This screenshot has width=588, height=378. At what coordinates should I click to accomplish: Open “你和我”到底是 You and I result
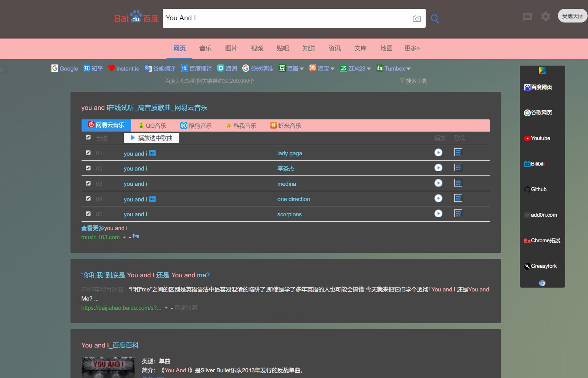(145, 275)
